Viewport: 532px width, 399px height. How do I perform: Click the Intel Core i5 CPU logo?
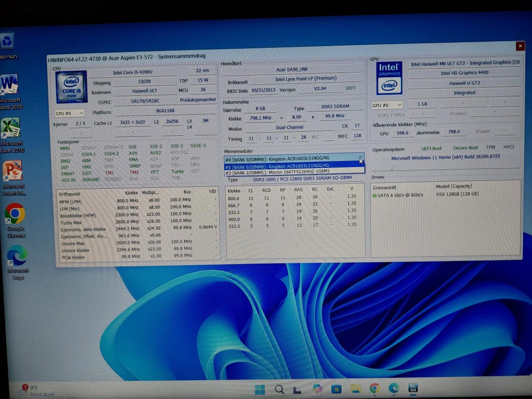71,87
